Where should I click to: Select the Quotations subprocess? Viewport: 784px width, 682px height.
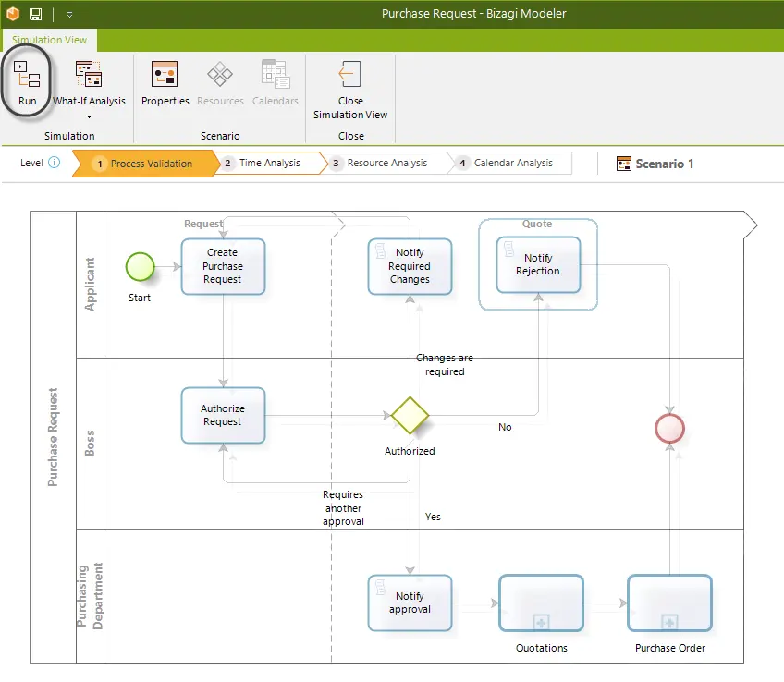click(541, 603)
